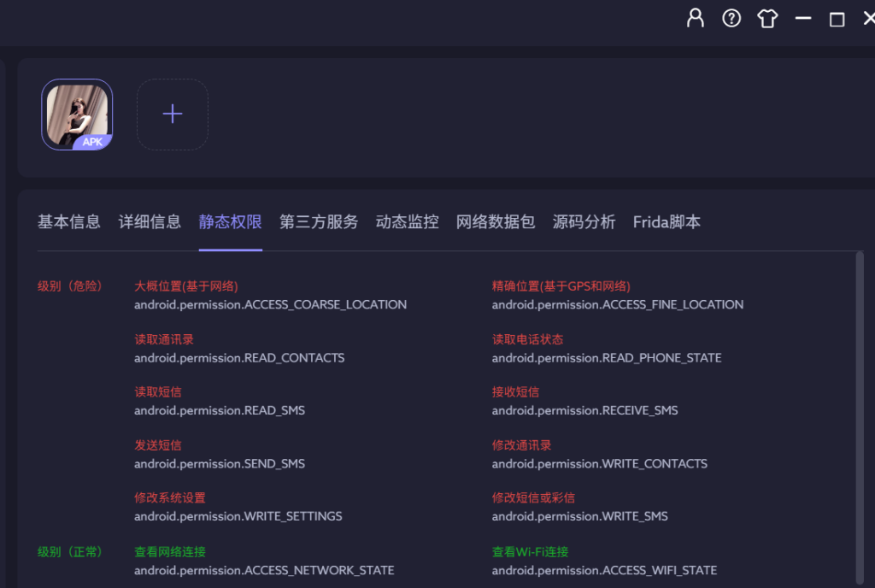Minimize the application window

[802, 18]
